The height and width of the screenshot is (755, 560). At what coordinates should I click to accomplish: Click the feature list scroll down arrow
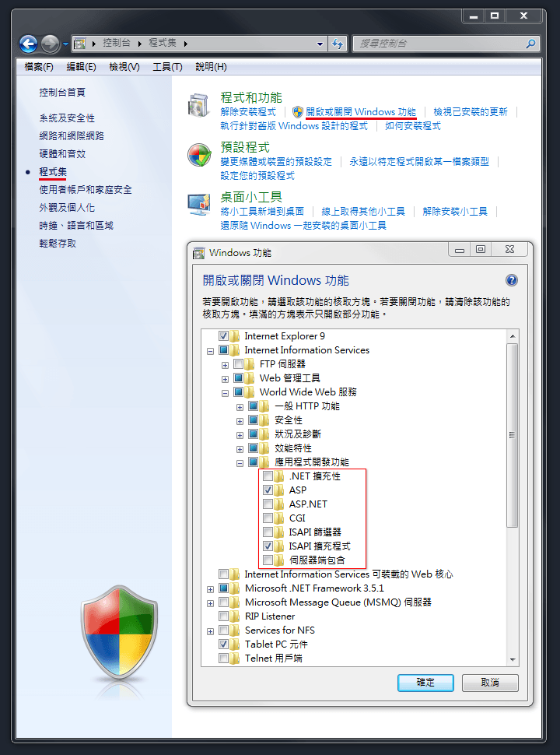512,660
